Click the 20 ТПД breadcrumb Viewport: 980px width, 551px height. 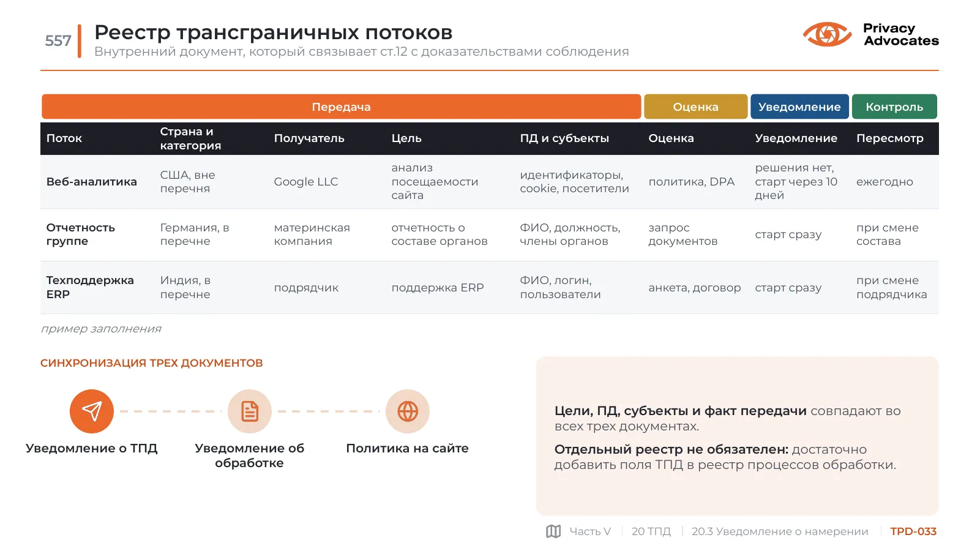click(651, 531)
